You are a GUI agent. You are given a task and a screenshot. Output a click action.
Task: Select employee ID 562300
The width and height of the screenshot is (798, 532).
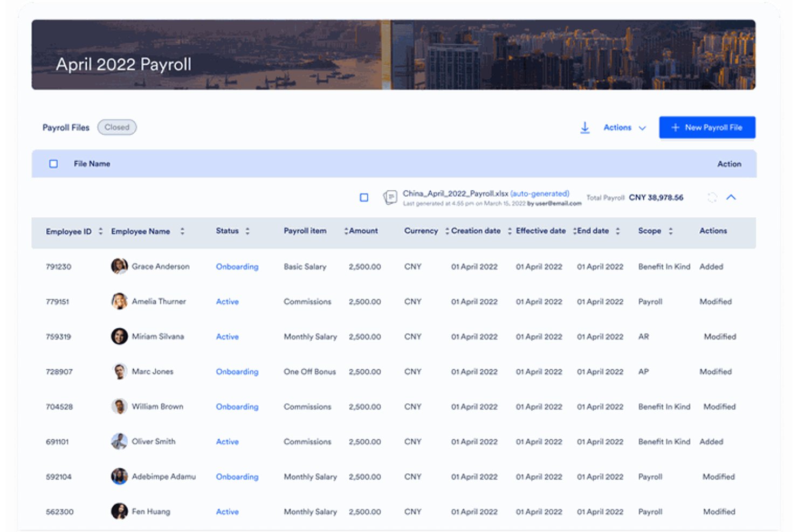pyautogui.click(x=60, y=512)
